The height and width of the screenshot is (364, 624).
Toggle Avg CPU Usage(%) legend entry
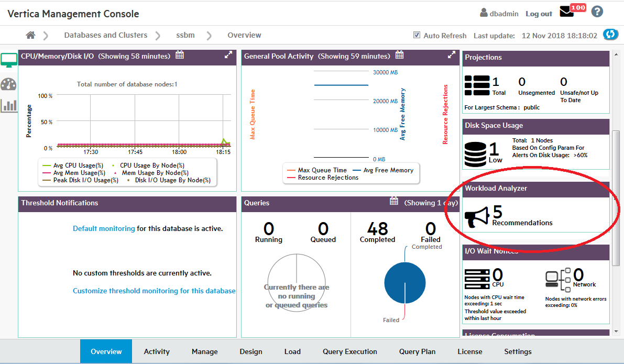coord(73,166)
